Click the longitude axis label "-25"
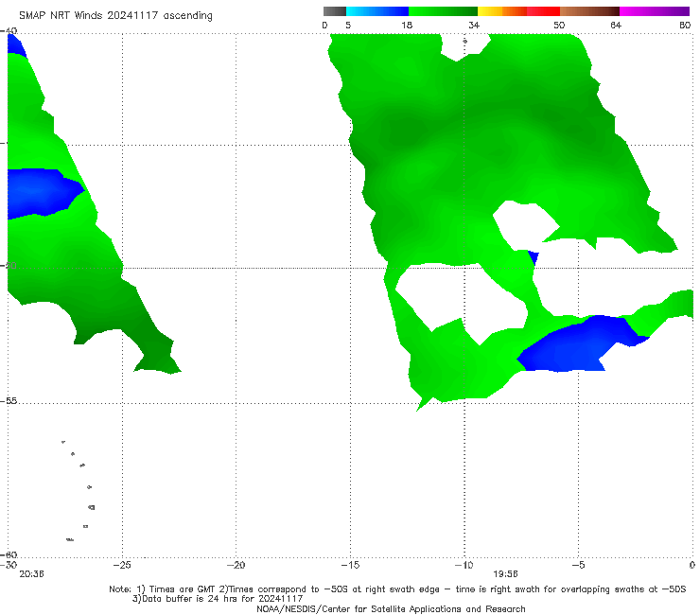This screenshot has height=615, width=700. [x=122, y=565]
